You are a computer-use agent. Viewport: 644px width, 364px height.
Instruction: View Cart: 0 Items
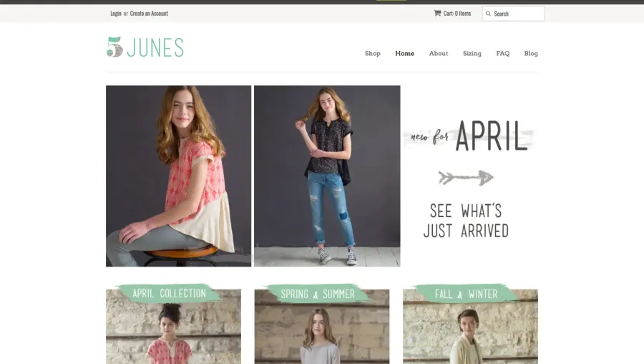tap(457, 13)
